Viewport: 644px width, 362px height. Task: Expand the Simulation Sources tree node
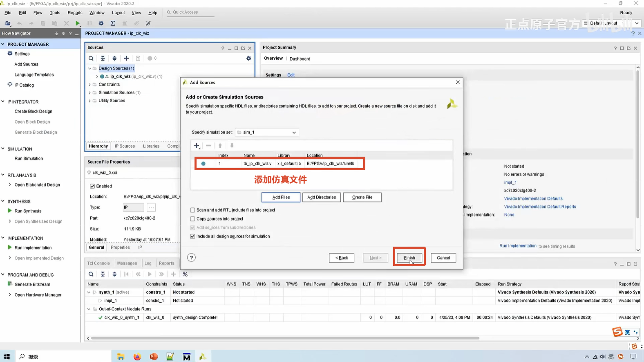tap(90, 93)
